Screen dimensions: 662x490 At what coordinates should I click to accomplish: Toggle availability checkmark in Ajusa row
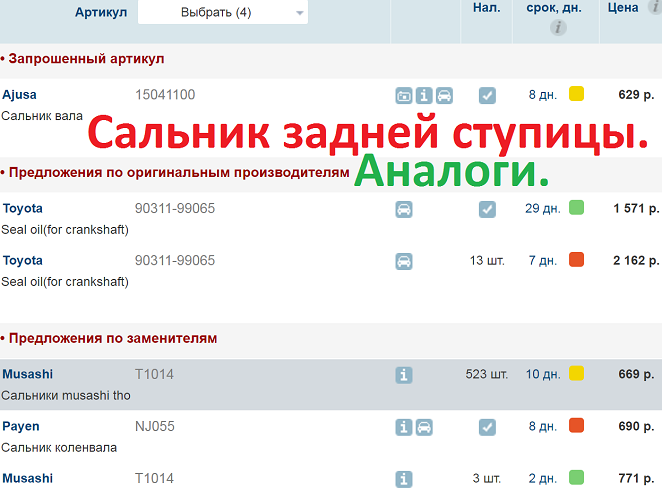487,96
